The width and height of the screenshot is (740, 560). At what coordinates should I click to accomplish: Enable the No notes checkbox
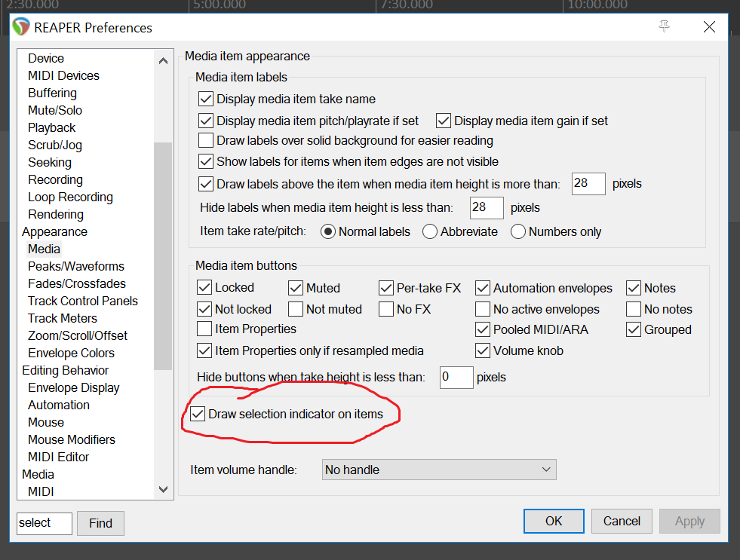click(x=634, y=309)
